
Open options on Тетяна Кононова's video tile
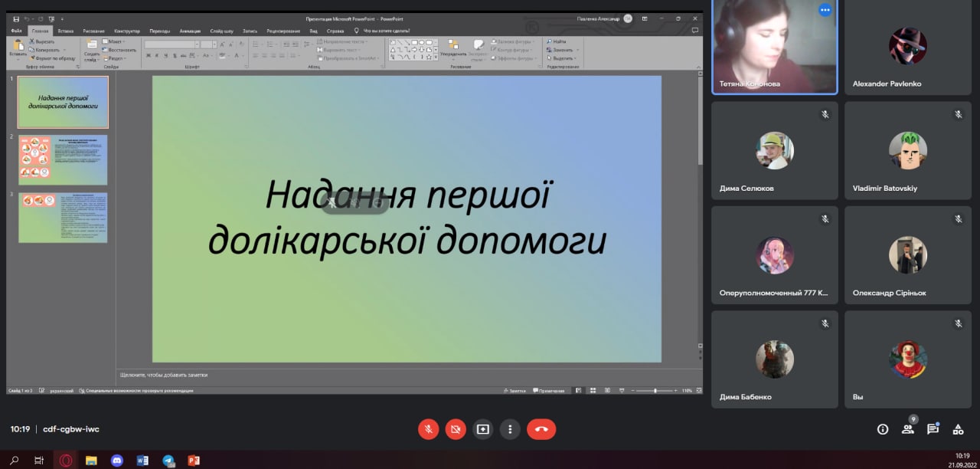[x=825, y=10]
